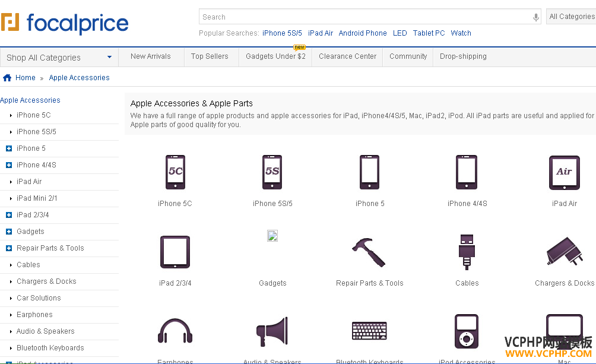
Task: Open the Gadgets Under $2 menu item
Action: point(275,56)
